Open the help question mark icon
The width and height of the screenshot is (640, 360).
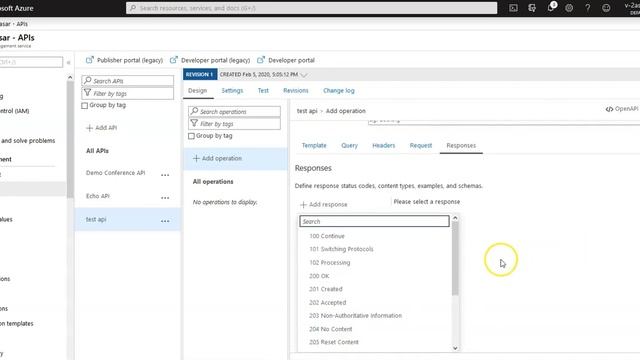point(587,8)
